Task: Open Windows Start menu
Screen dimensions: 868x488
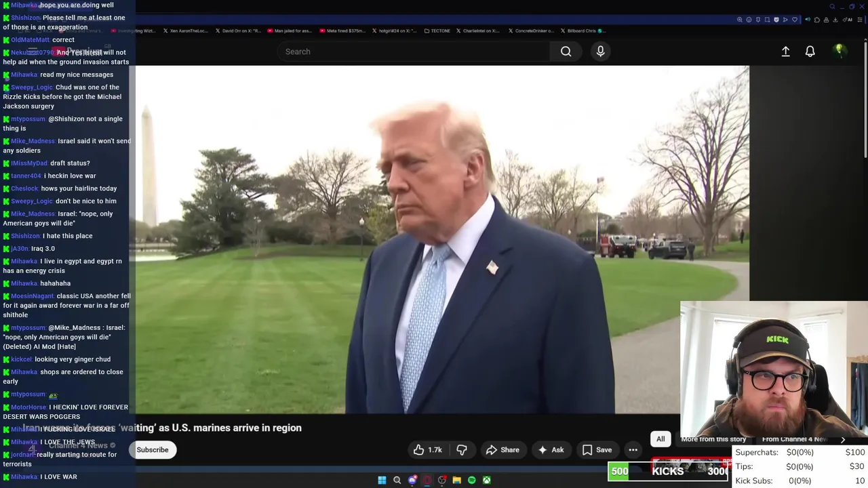Action: (x=382, y=480)
